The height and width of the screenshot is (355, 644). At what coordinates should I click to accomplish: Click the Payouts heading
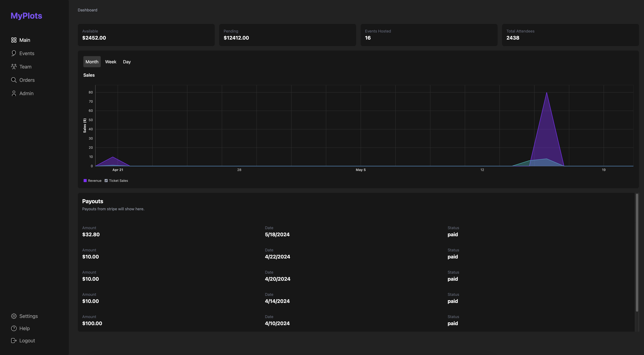93,201
